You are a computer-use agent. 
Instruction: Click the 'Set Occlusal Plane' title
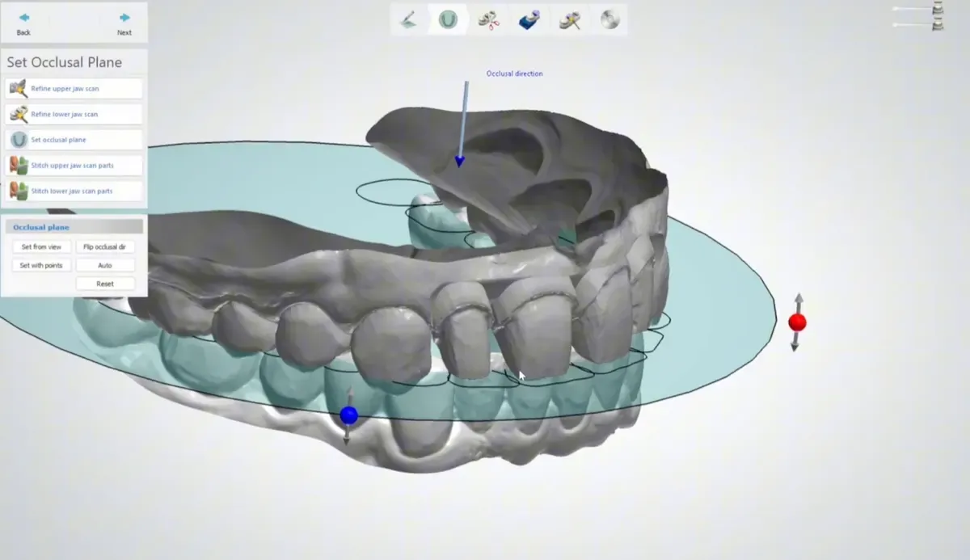65,62
